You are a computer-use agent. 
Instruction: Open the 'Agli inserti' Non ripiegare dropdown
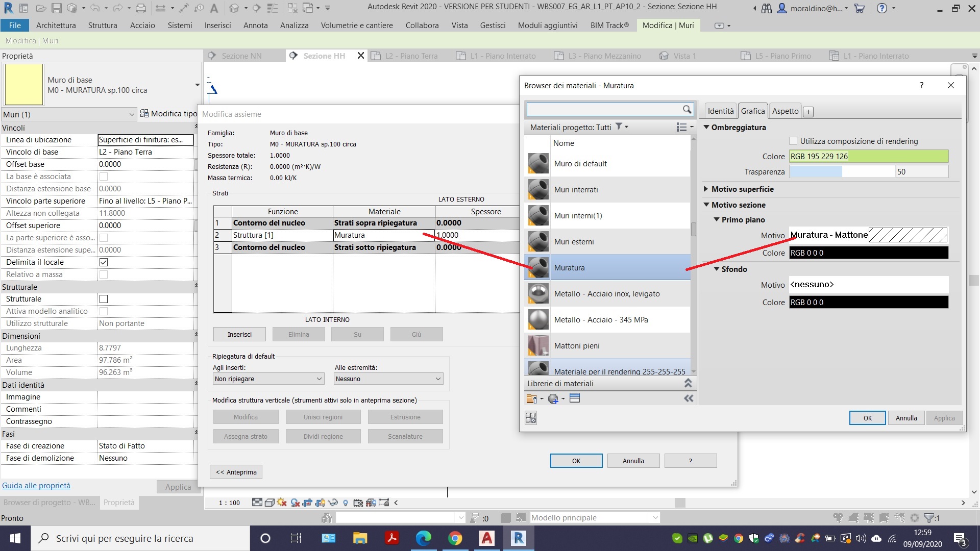pyautogui.click(x=268, y=379)
